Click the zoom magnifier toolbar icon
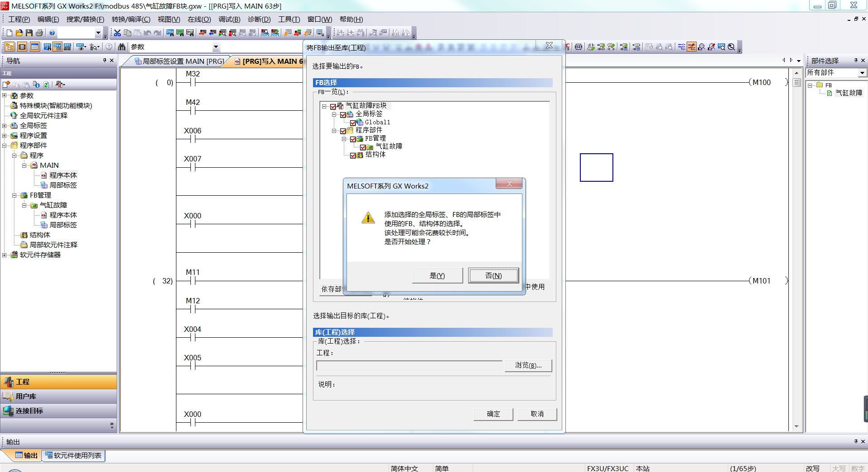868x472 pixels. point(731,47)
